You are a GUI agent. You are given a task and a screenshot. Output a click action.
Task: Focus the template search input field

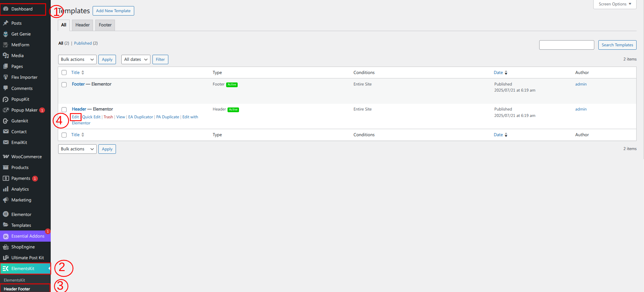567,45
